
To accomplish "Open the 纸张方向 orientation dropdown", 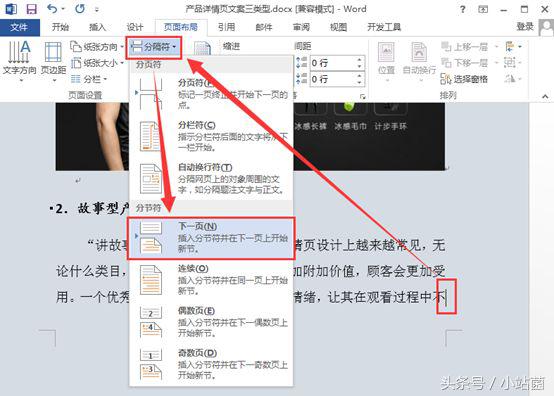I will tap(97, 46).
